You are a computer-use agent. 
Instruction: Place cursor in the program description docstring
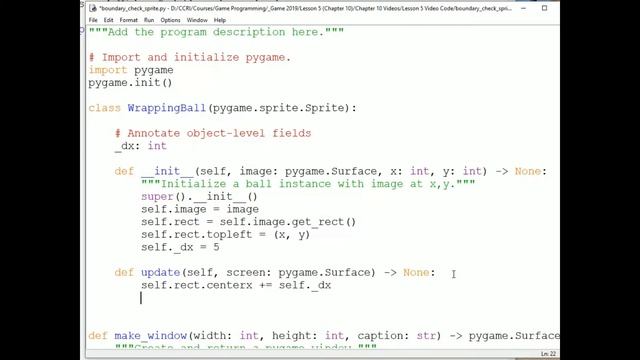tap(216, 32)
